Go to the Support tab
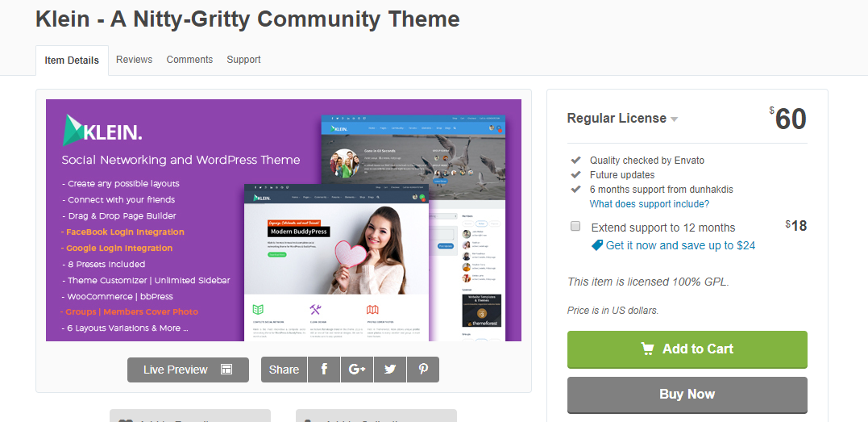868x422 pixels. point(243,60)
